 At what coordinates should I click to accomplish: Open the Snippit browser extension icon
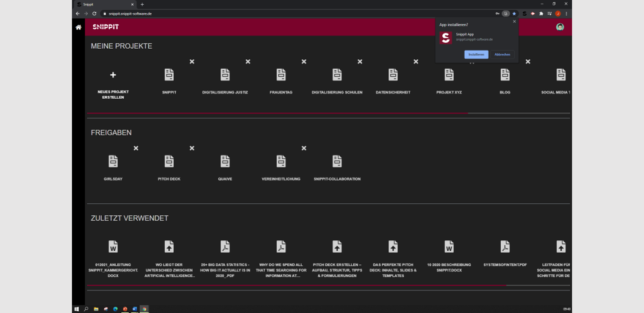(x=524, y=13)
